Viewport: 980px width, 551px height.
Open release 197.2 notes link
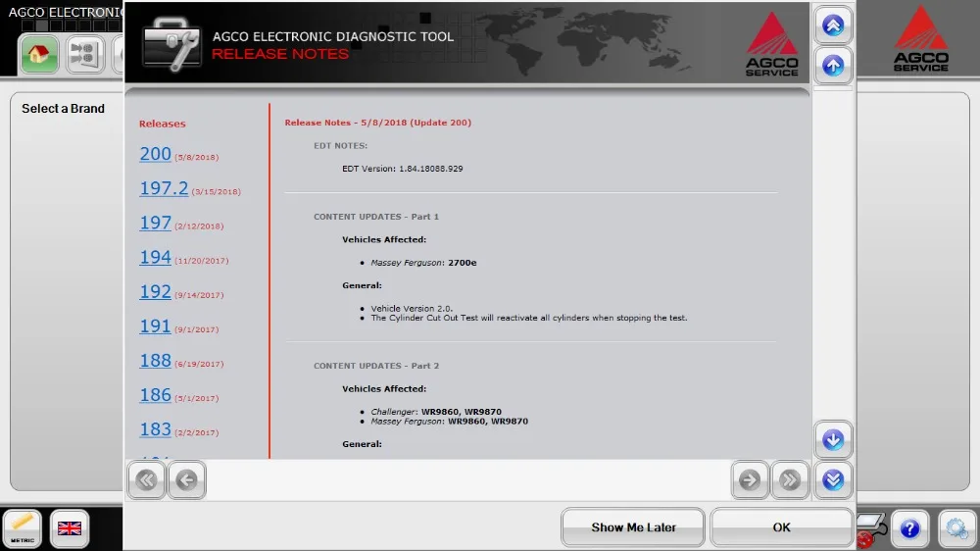click(164, 188)
